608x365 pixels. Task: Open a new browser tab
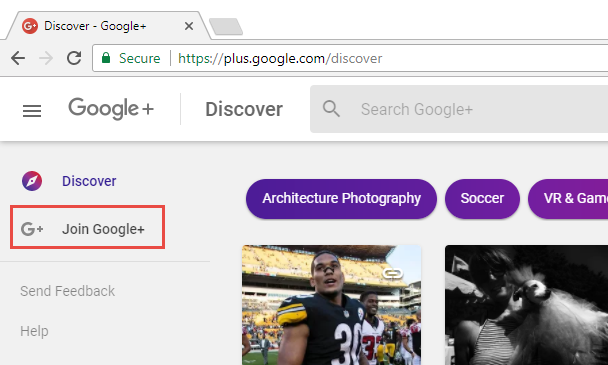click(226, 26)
